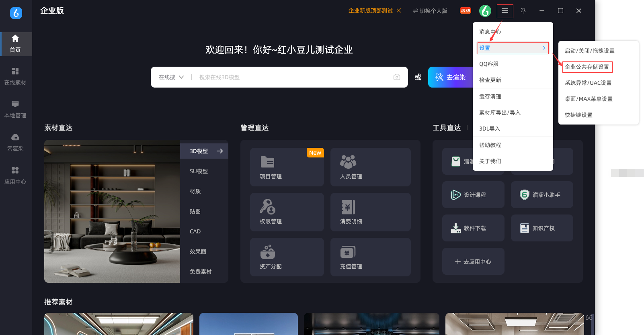Choose QQ客服 in the menu
The height and width of the screenshot is (335, 644).
point(513,64)
